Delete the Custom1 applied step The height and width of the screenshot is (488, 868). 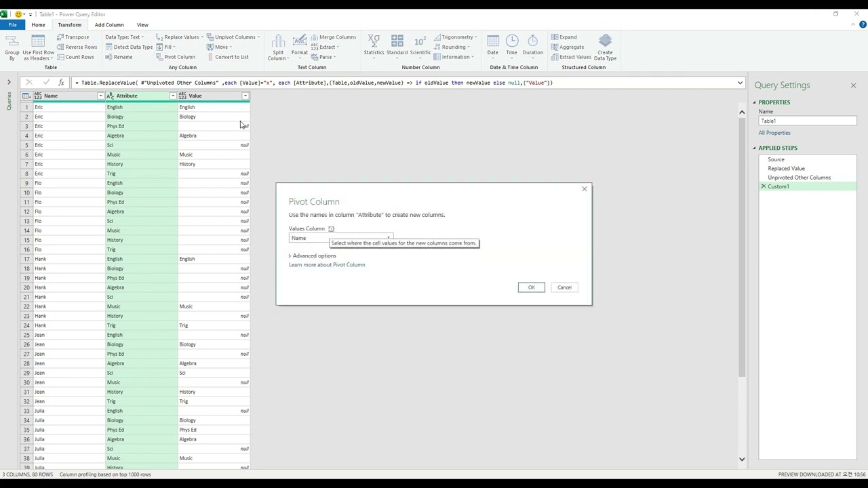coord(764,186)
